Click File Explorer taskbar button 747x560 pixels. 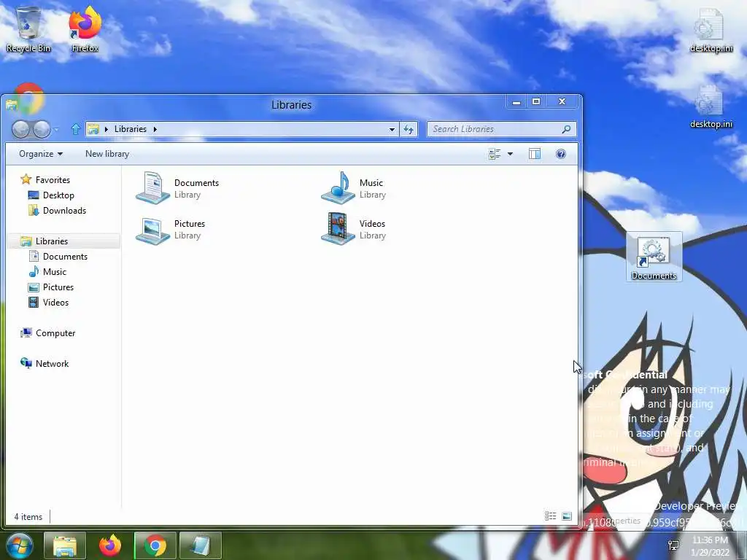pyautogui.click(x=65, y=545)
